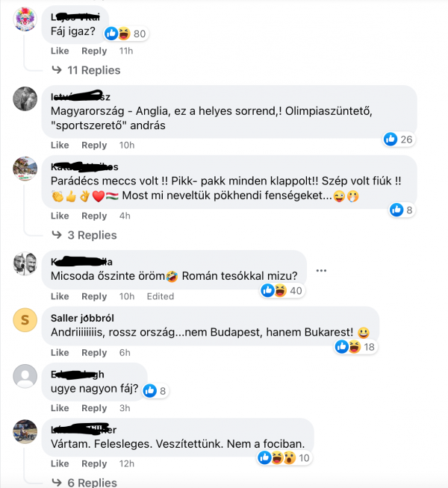
Task: Expand the 6 Replies thread
Action: click(x=84, y=482)
